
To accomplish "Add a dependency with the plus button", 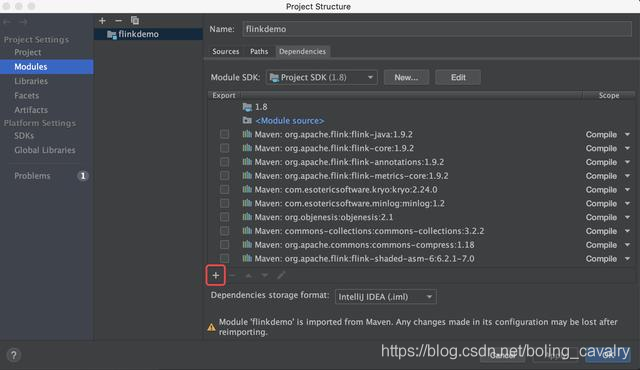I will (216, 275).
